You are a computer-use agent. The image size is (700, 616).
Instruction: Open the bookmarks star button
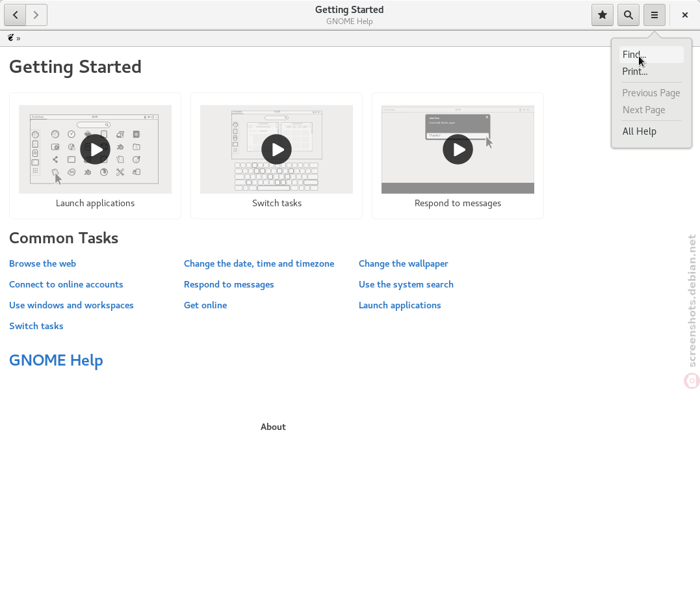pos(603,15)
